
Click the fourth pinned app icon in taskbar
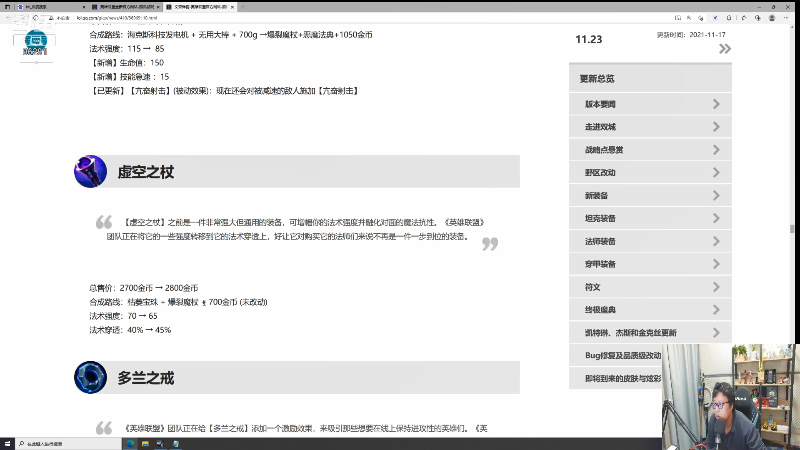(x=176, y=444)
